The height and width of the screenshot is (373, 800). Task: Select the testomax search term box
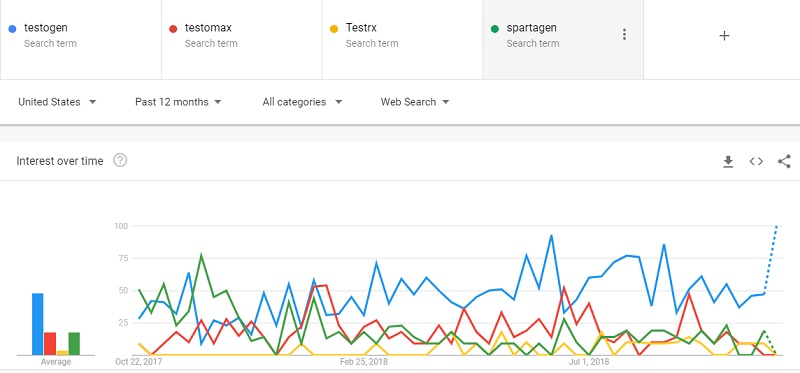coord(241,39)
